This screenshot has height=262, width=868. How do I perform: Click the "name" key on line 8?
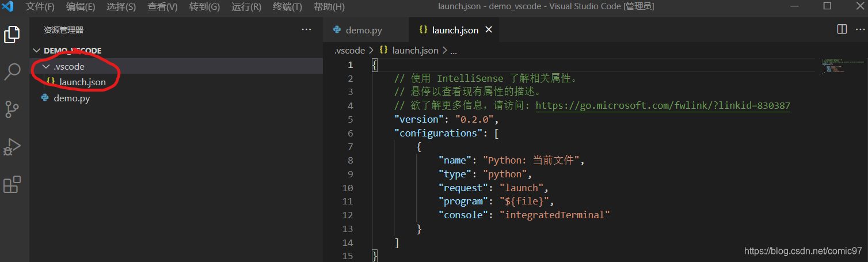(455, 161)
